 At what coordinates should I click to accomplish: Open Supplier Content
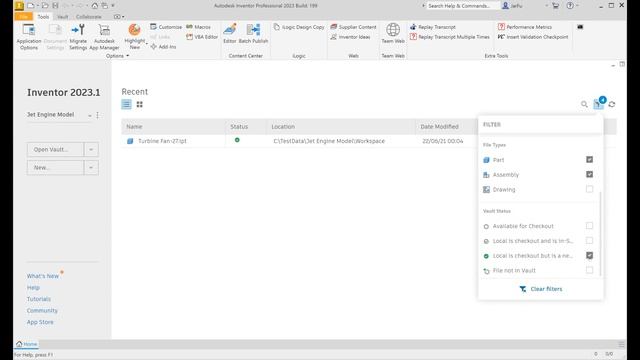[x=353, y=27]
